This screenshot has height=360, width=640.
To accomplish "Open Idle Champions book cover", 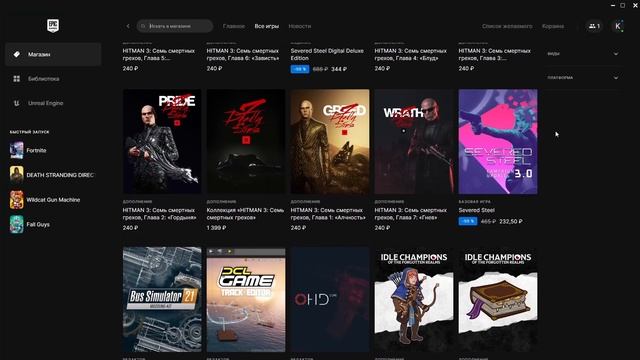I will coord(498,299).
